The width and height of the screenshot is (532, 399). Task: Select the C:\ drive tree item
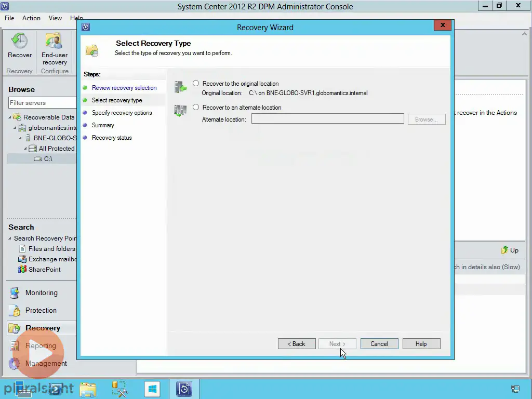coord(48,158)
